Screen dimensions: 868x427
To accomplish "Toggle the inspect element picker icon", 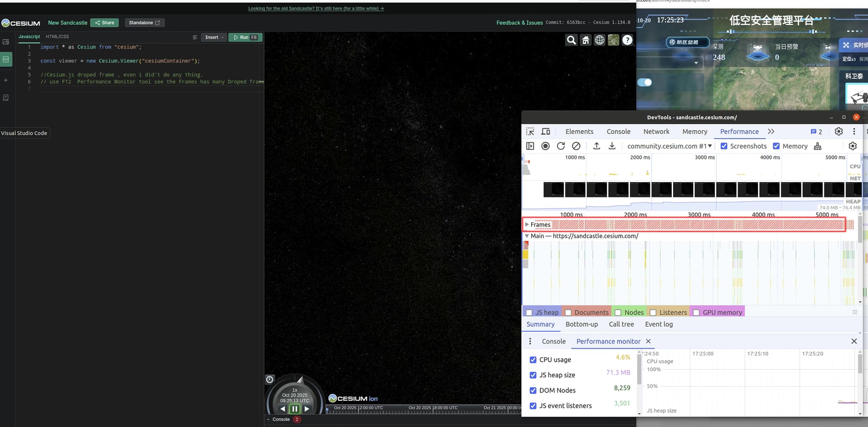I will [530, 131].
